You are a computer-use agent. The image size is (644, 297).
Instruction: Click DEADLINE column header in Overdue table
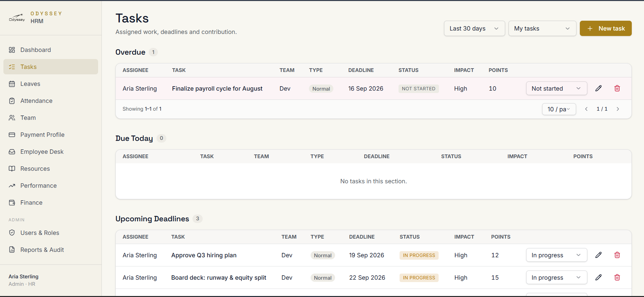(x=361, y=70)
